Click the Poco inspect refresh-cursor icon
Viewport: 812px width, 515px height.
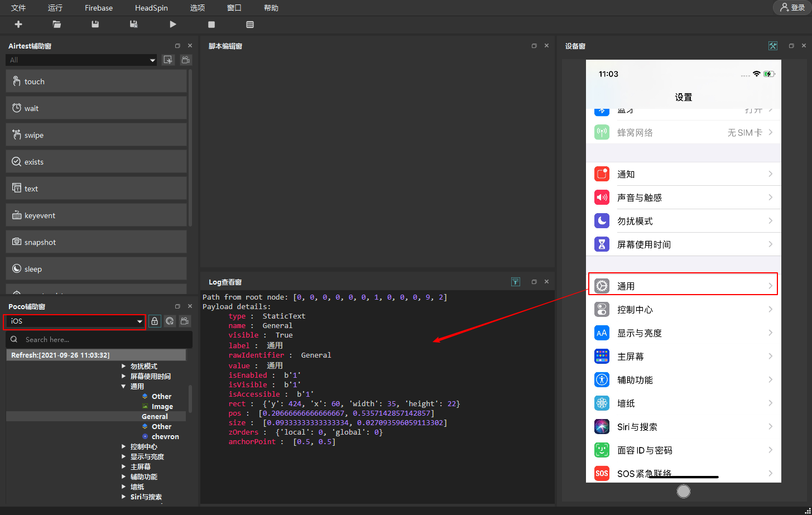170,321
